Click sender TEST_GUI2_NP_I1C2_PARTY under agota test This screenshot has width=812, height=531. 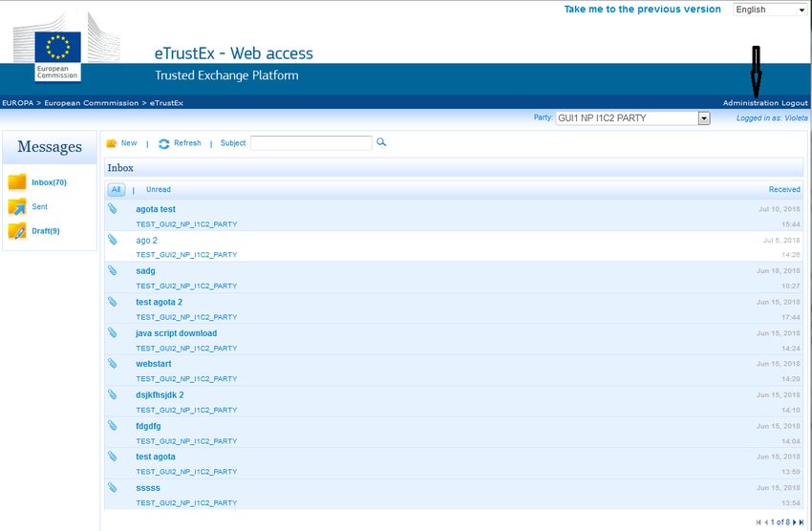pos(186,224)
